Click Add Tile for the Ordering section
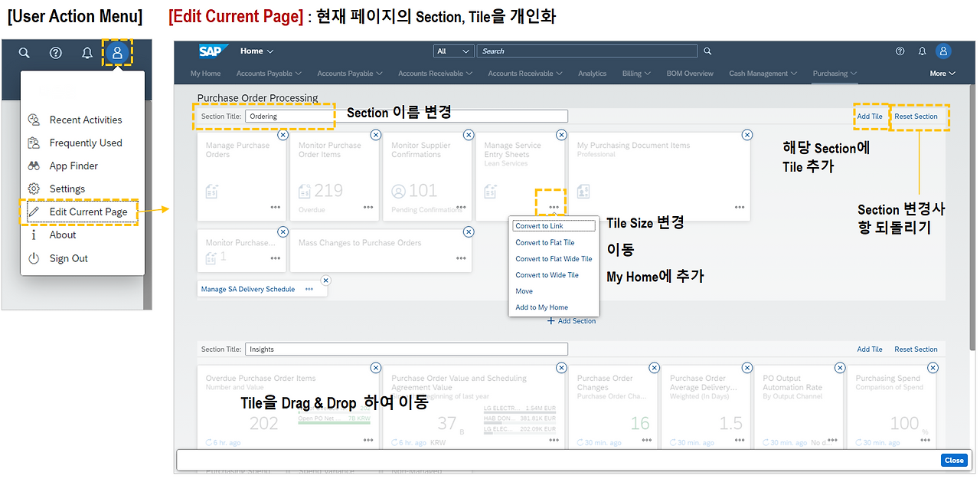Viewport: 980px width, 479px height. (870, 116)
